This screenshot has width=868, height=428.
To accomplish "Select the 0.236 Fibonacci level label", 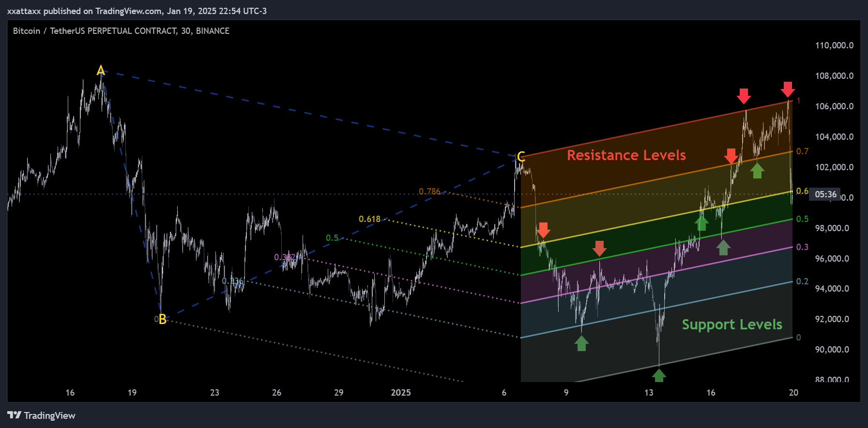I will point(232,281).
